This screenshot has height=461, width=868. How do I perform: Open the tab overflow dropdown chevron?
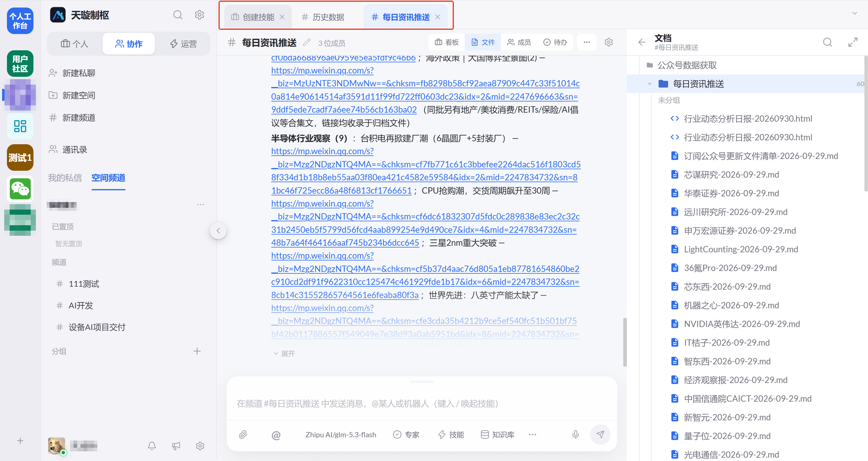coord(854,14)
